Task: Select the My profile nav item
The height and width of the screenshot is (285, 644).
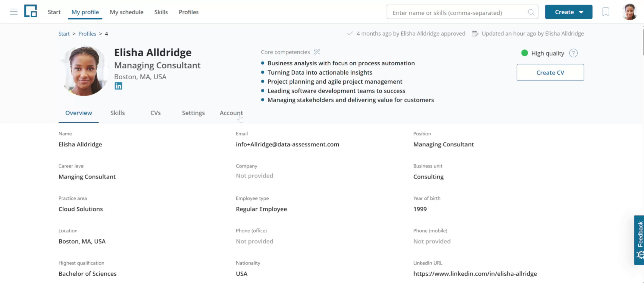Action: point(85,12)
